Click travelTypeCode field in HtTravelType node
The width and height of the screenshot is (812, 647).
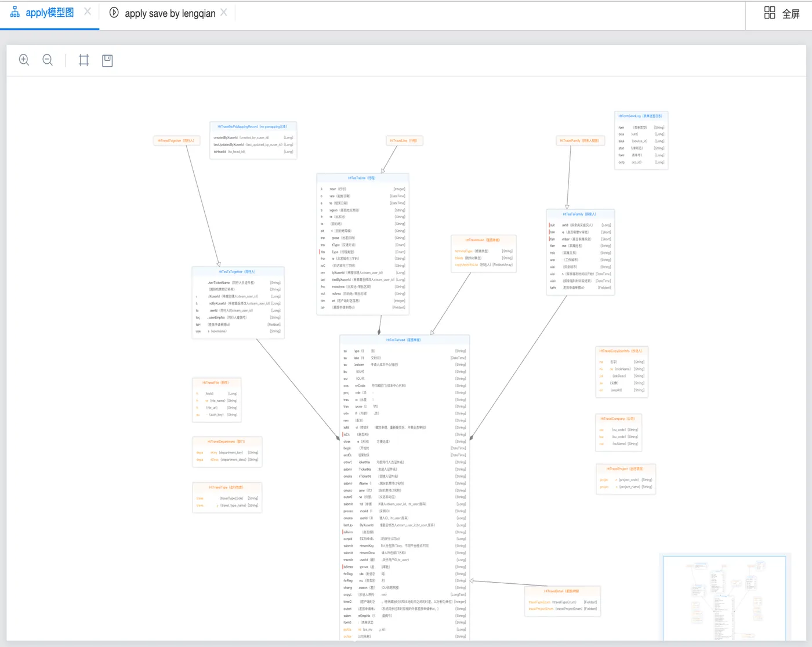tap(227, 498)
